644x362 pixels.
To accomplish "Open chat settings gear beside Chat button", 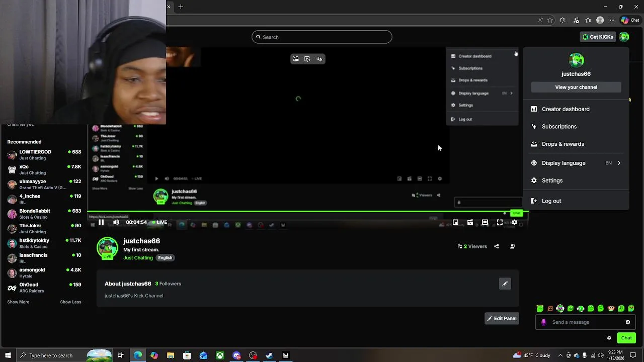I will click(x=609, y=338).
